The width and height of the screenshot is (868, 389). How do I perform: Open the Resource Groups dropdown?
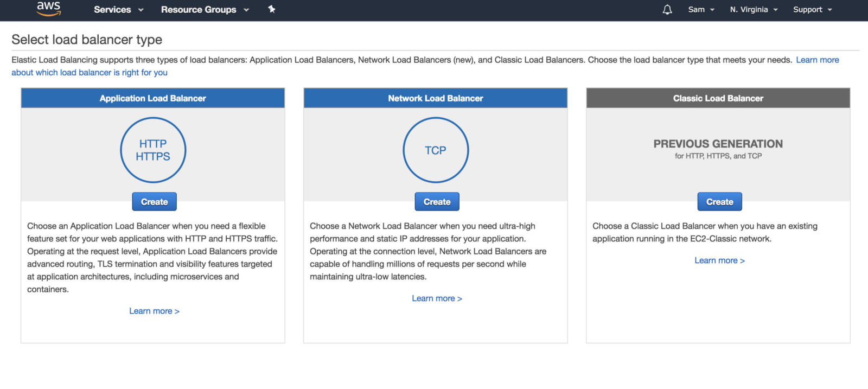coord(205,10)
